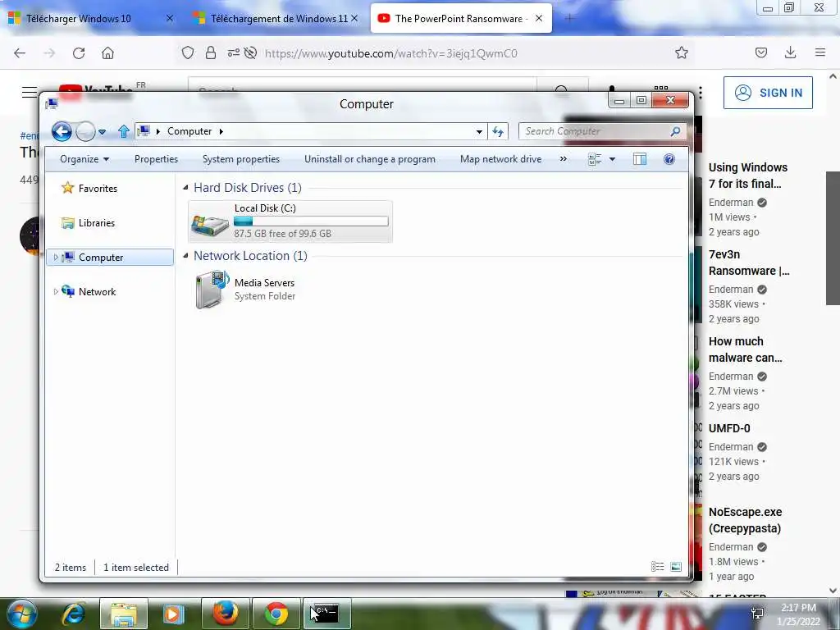Expand the address bar history dropdown
The height and width of the screenshot is (630, 840).
point(479,132)
